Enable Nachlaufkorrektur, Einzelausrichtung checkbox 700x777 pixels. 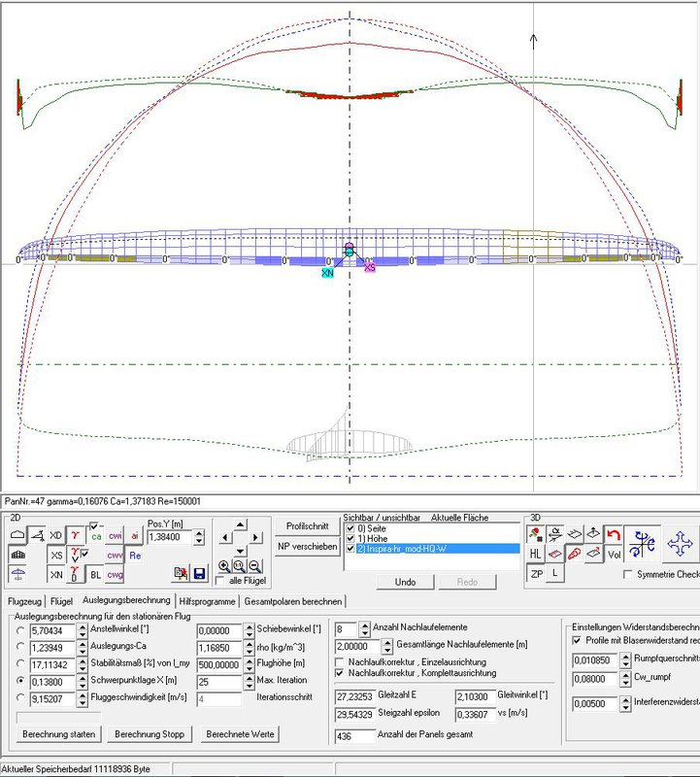[340, 662]
